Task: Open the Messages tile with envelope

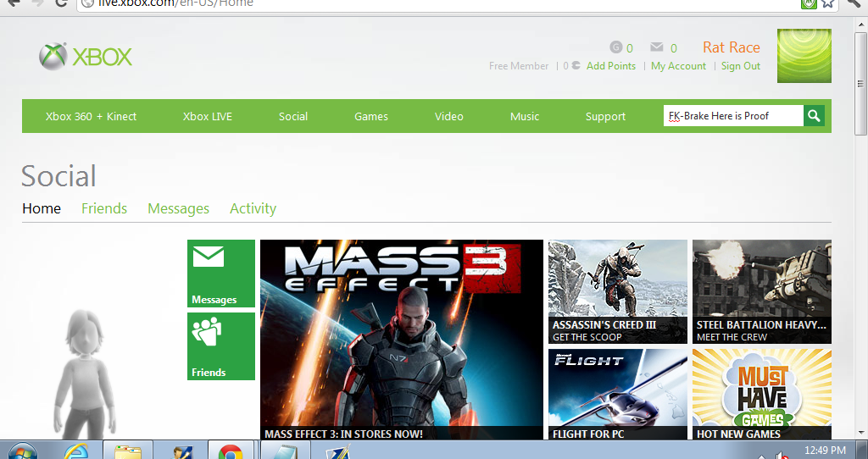Action: click(221, 274)
